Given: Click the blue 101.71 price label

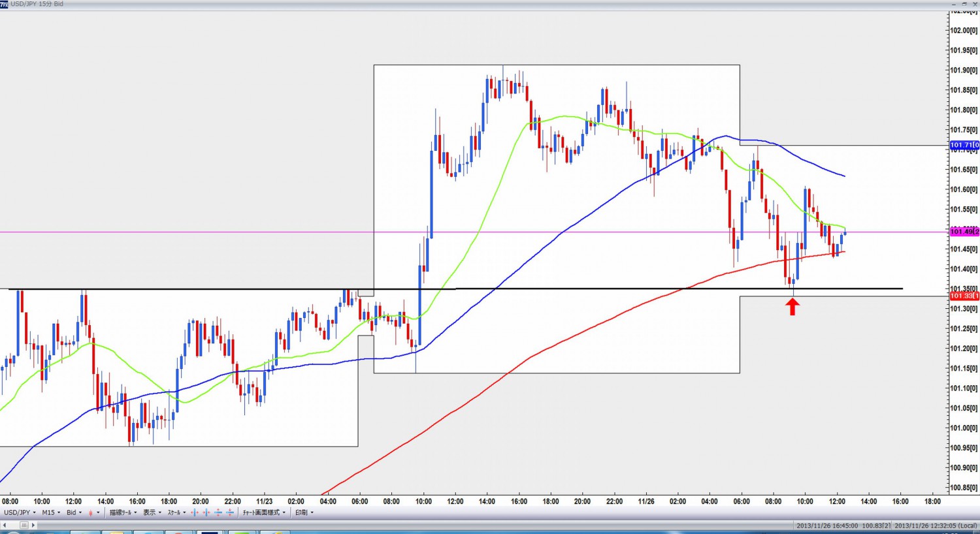Looking at the screenshot, I should coord(964,145).
